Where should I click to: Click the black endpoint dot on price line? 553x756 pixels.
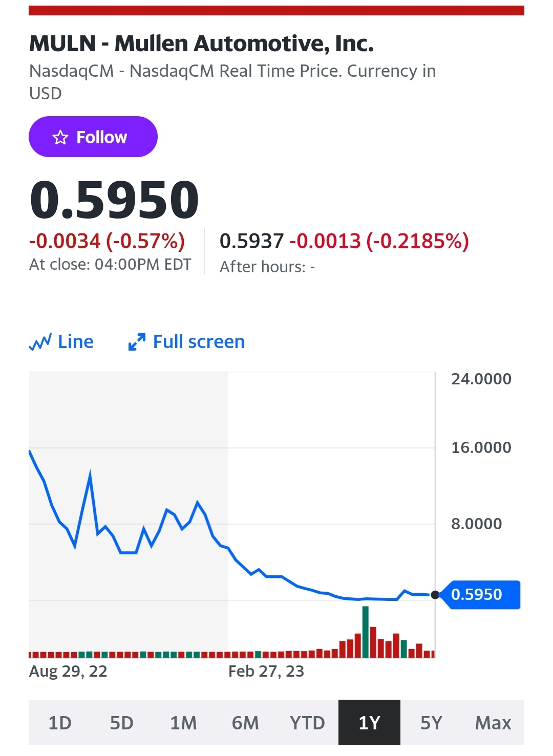tap(435, 595)
